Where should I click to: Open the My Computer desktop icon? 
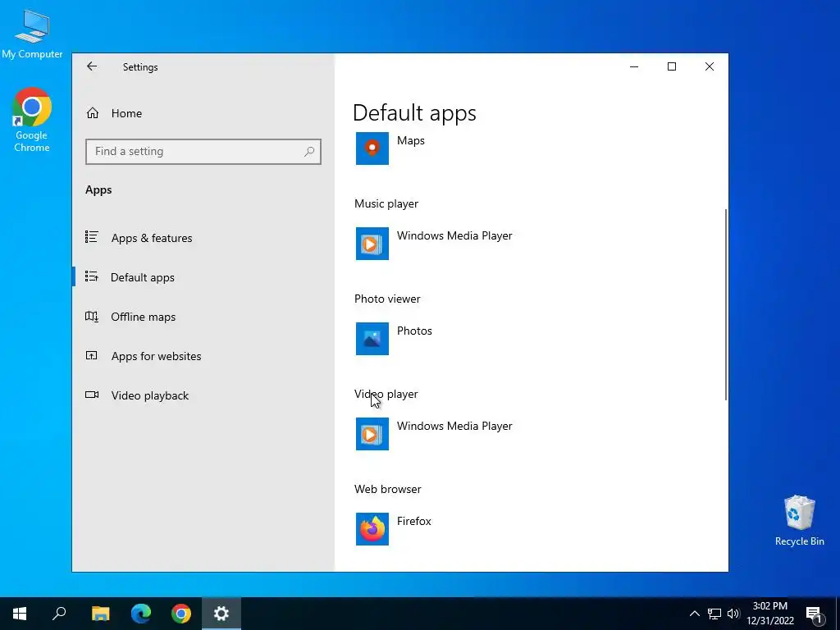coord(32,34)
